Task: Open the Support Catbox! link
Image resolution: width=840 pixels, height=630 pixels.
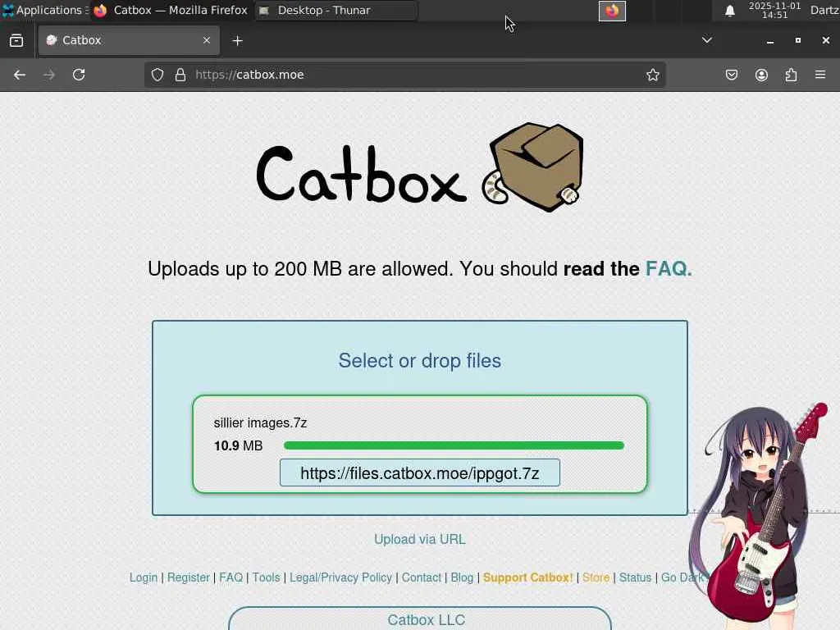Action: (x=527, y=577)
